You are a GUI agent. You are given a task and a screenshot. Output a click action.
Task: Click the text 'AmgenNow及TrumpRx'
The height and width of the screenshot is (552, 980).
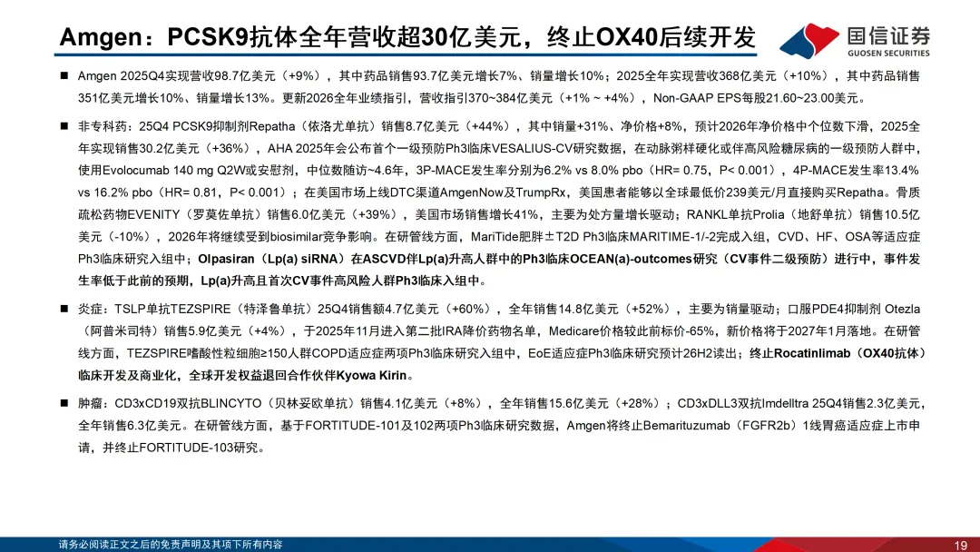point(503,192)
